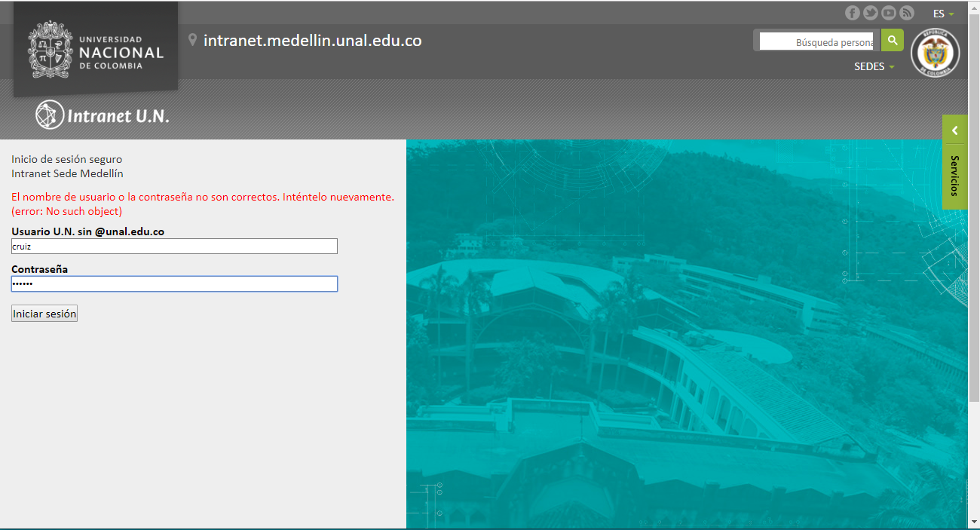Open the RSS feed icon
This screenshot has height=530, width=980.
click(907, 13)
